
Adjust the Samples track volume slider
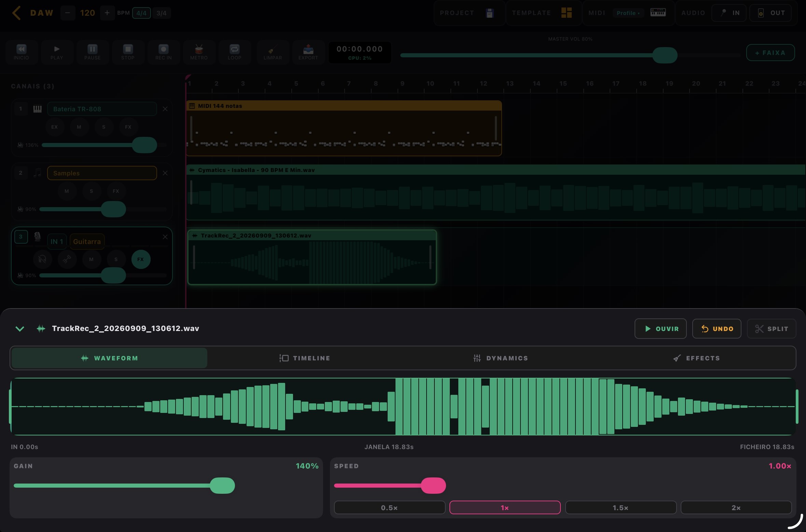click(x=113, y=209)
